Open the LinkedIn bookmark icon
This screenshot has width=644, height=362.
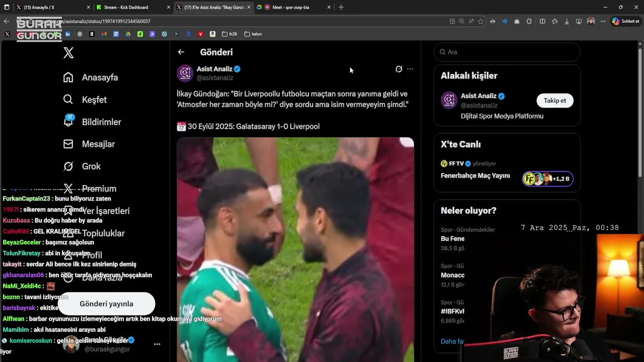pos(68,34)
